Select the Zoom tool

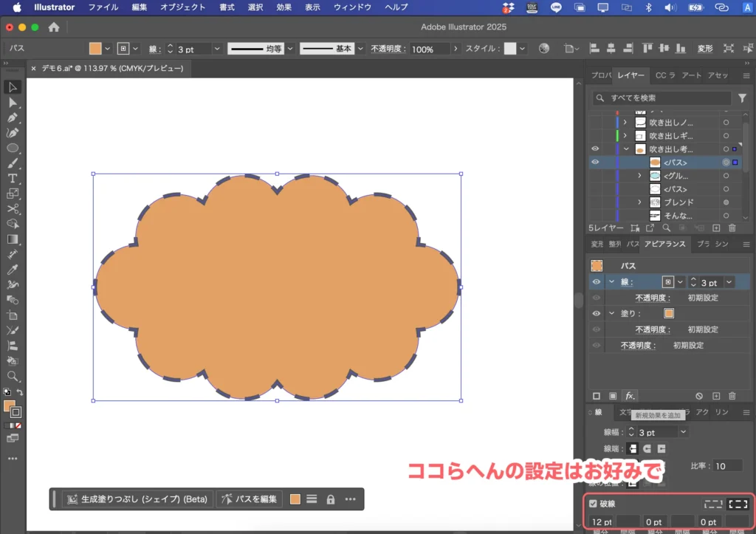click(12, 377)
